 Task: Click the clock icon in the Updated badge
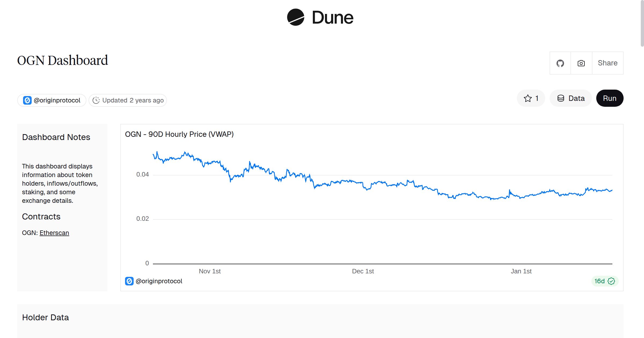(x=96, y=100)
